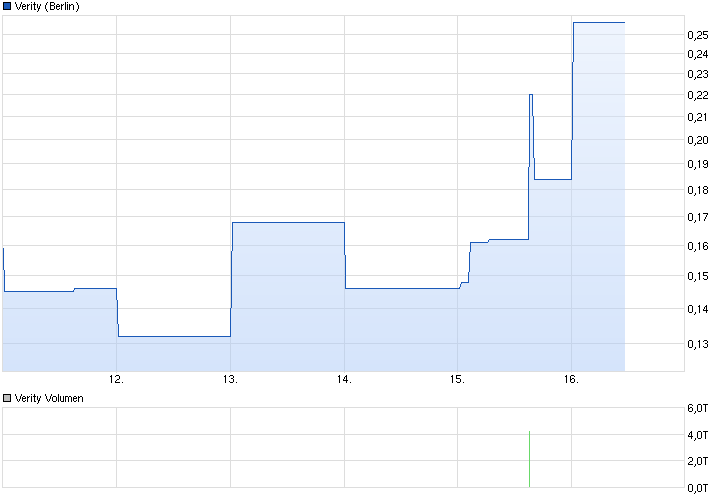The image size is (726, 496).
Task: Click the 2,0T volume axis value
Action: tap(698, 461)
